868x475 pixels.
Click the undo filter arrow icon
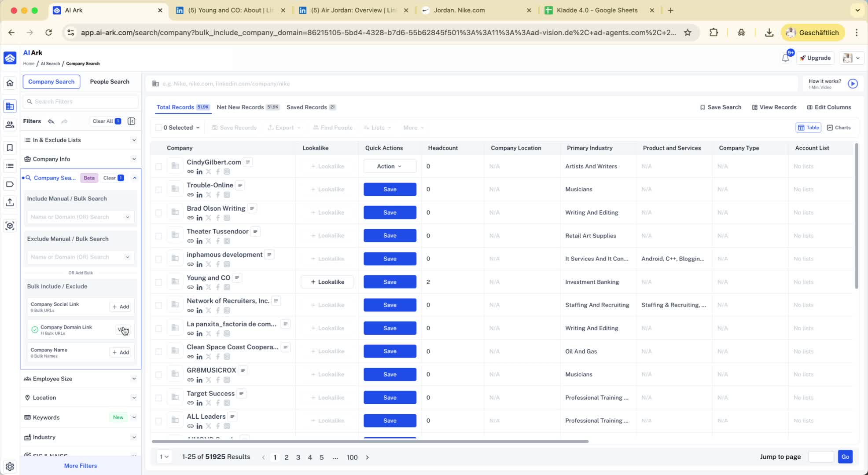pos(51,121)
